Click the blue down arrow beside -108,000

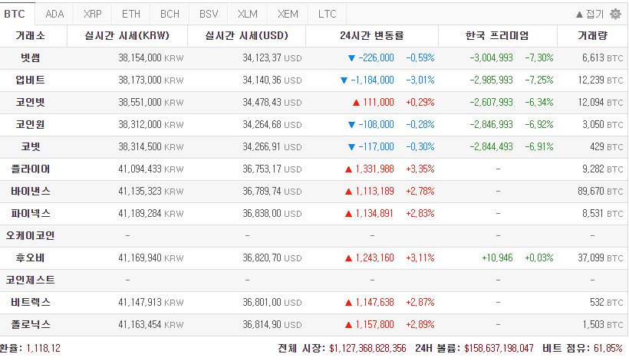[x=351, y=125]
